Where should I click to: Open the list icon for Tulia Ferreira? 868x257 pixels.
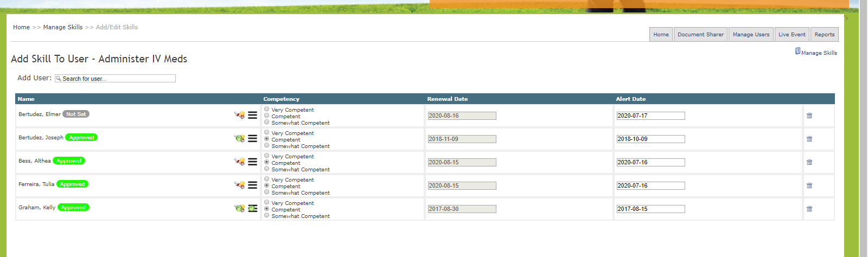click(x=253, y=185)
